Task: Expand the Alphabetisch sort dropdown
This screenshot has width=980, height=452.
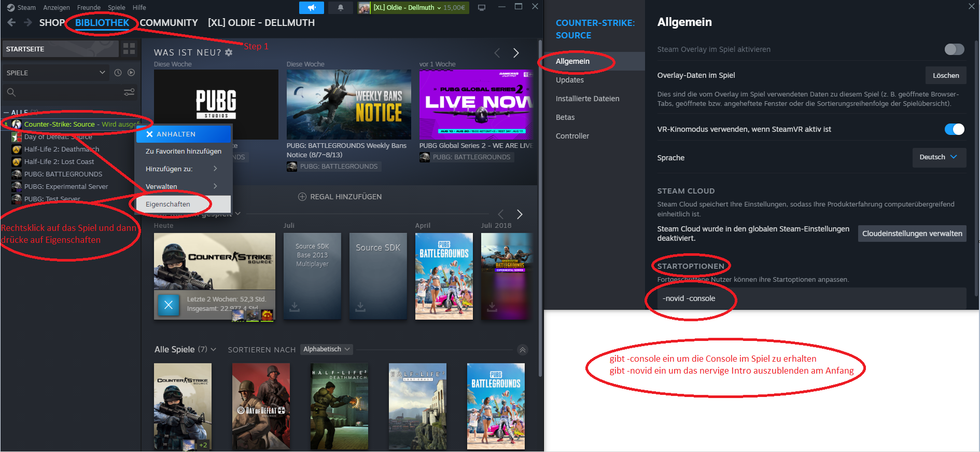Action: click(x=327, y=349)
